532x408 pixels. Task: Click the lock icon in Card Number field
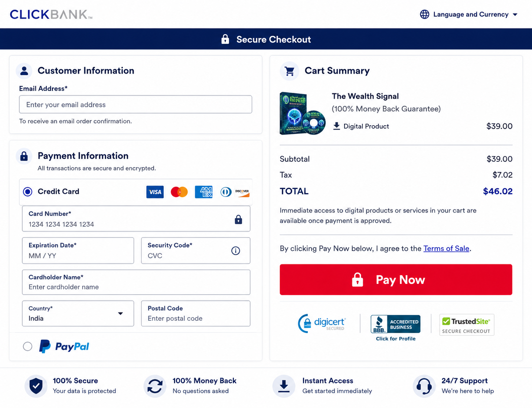pyautogui.click(x=238, y=220)
